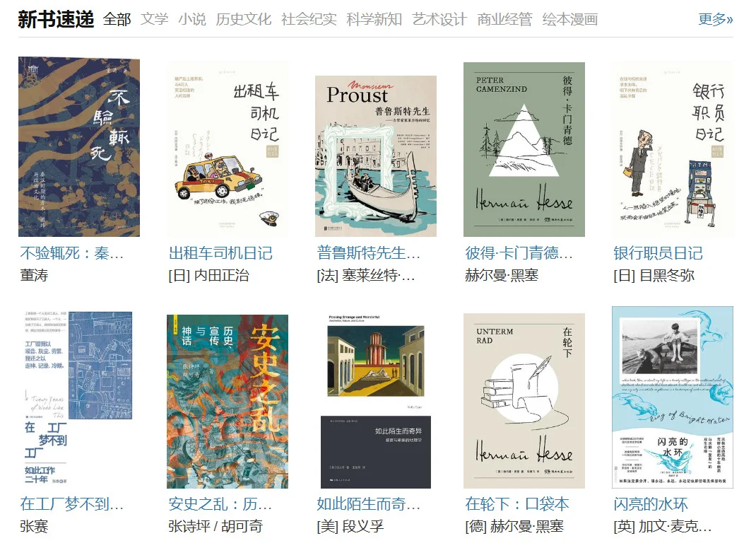Open the 出租车司机日记 title link

click(x=220, y=252)
